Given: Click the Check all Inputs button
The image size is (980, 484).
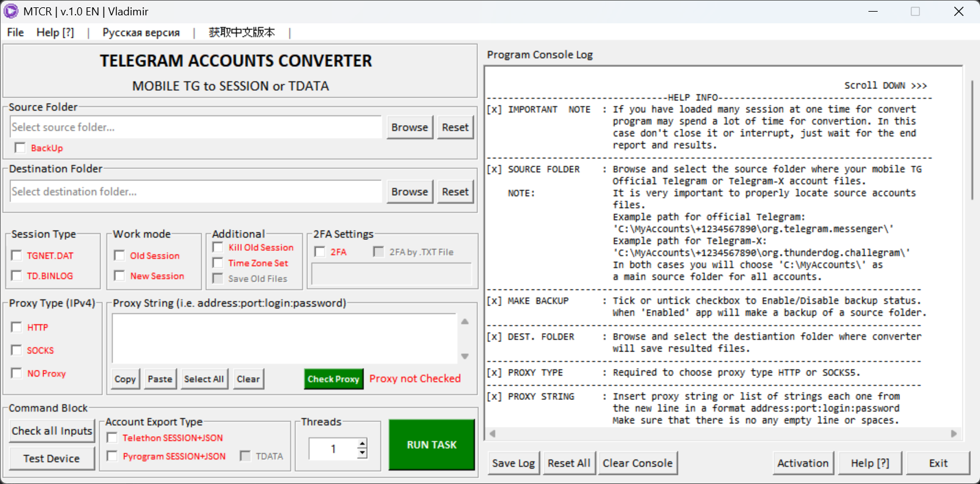Looking at the screenshot, I should point(52,431).
